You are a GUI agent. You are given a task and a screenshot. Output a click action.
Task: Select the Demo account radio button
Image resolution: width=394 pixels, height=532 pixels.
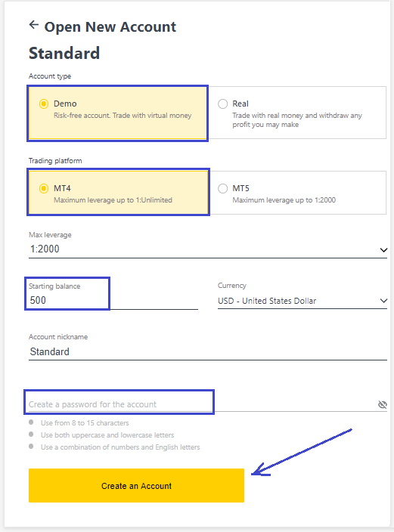coord(44,104)
